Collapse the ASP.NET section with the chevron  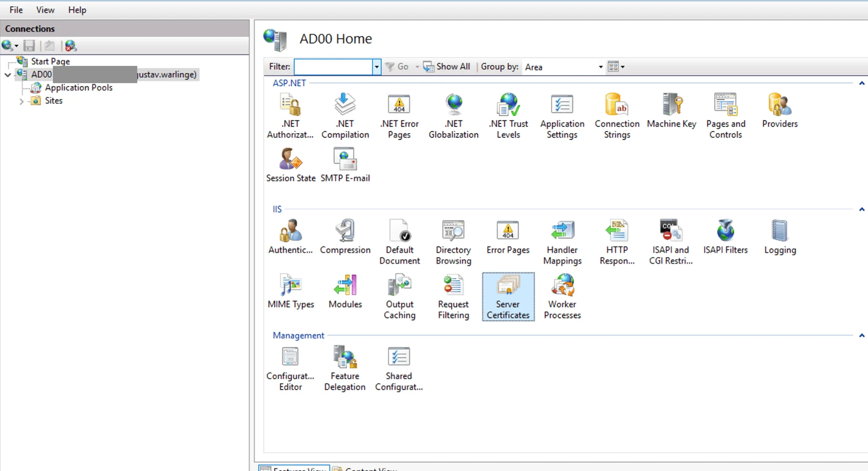click(x=862, y=83)
